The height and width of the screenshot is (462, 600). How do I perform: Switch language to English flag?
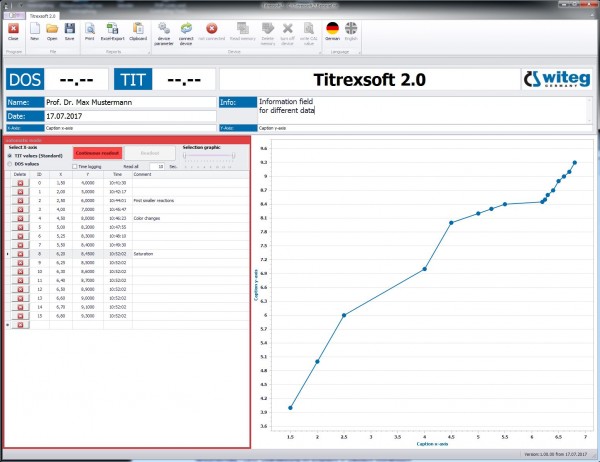tap(351, 29)
